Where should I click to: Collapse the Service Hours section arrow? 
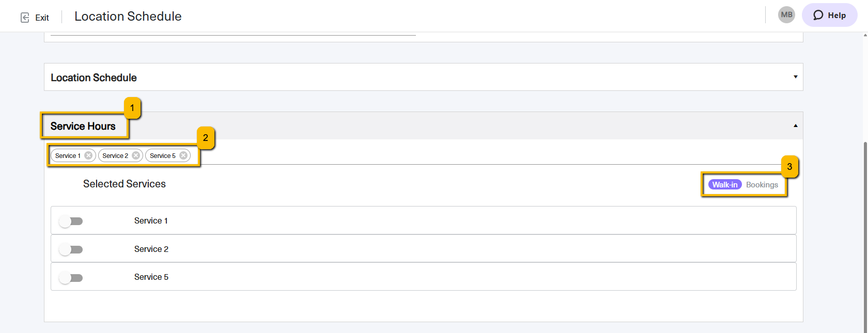pos(796,125)
